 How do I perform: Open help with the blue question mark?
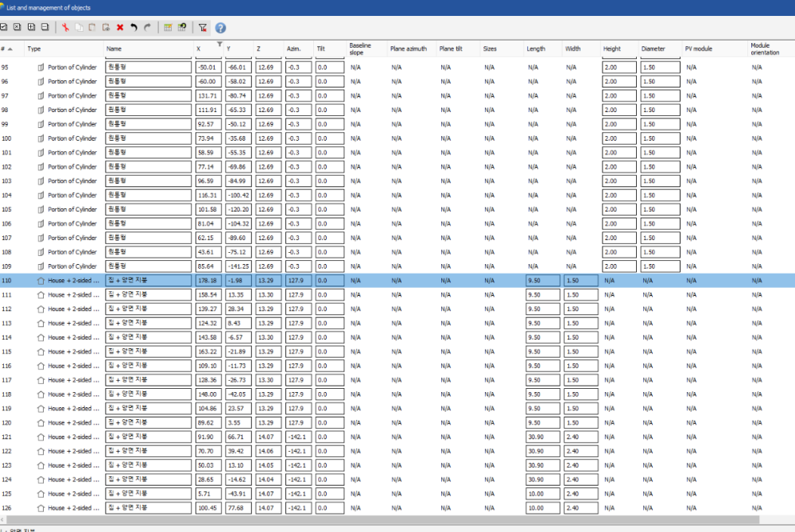point(220,27)
